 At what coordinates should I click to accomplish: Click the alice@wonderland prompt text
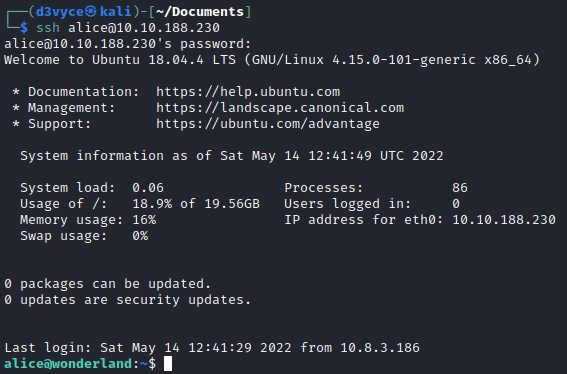(68, 364)
